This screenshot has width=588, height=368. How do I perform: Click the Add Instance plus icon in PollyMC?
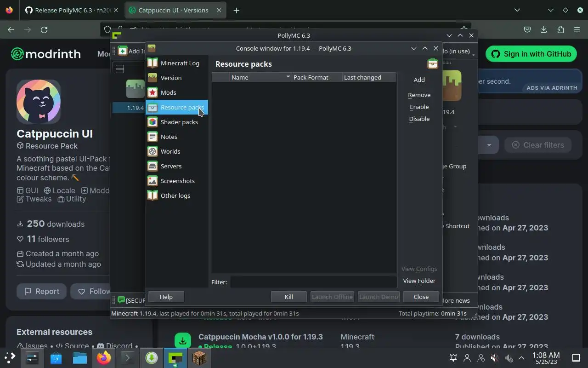[x=122, y=51]
